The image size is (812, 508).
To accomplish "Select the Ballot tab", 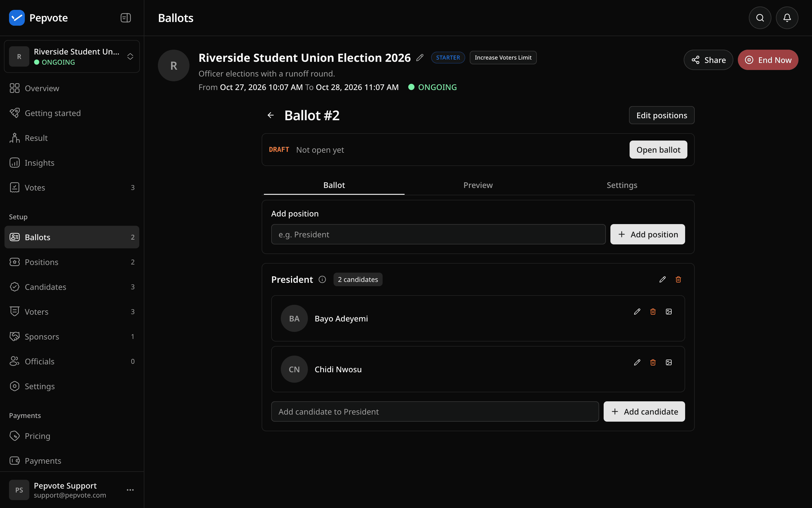I will coord(334,185).
